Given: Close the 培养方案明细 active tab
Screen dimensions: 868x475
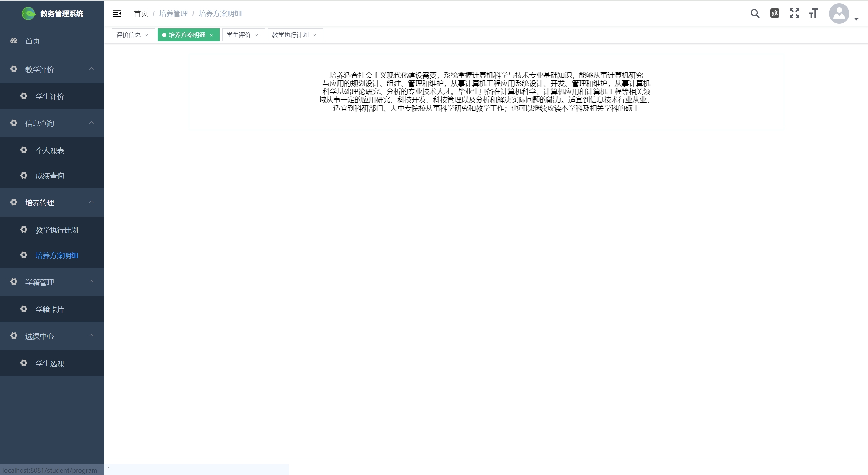Looking at the screenshot, I should [211, 35].
